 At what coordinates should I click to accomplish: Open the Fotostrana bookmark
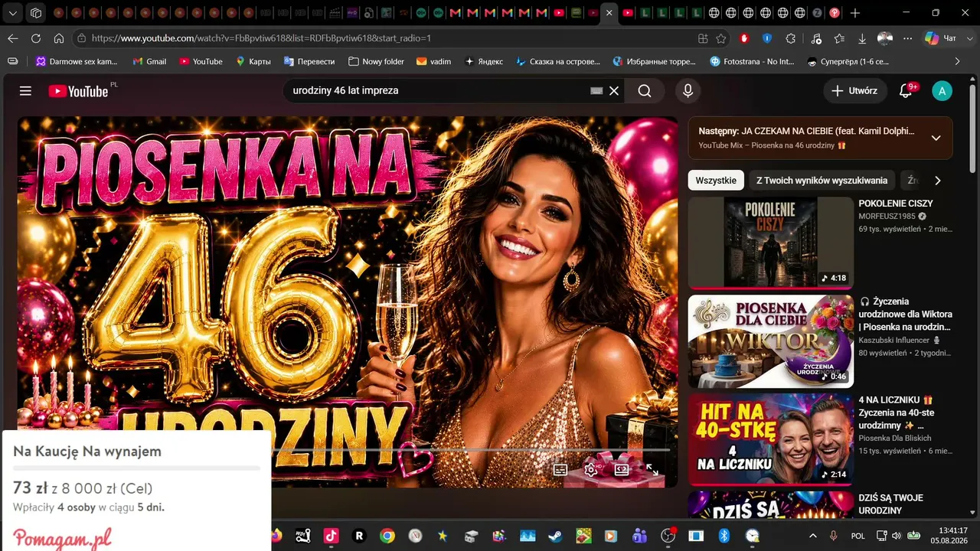pos(752,61)
